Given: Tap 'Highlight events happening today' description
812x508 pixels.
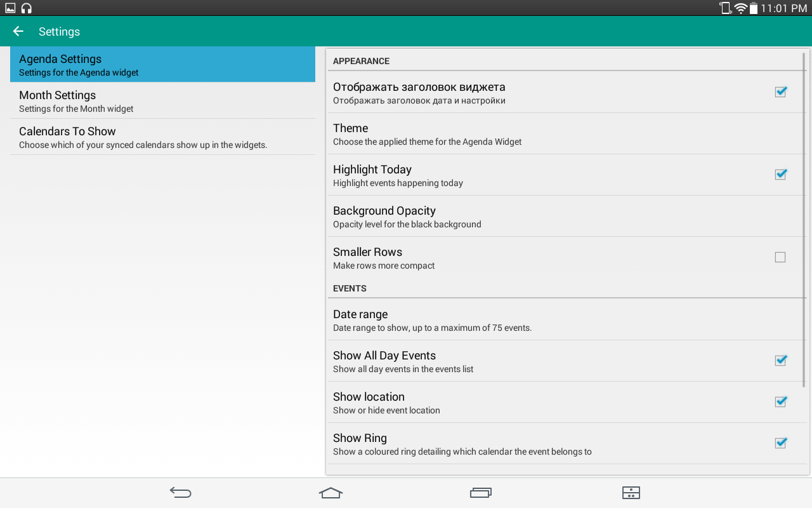Looking at the screenshot, I should pyautogui.click(x=398, y=183).
